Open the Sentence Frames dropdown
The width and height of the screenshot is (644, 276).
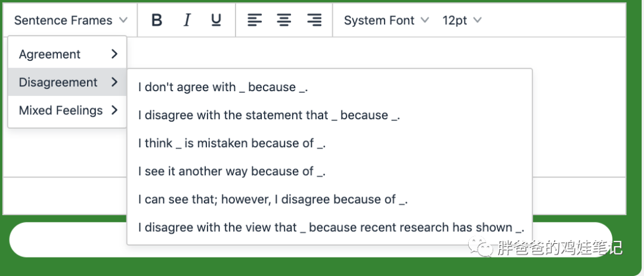pyautogui.click(x=70, y=20)
